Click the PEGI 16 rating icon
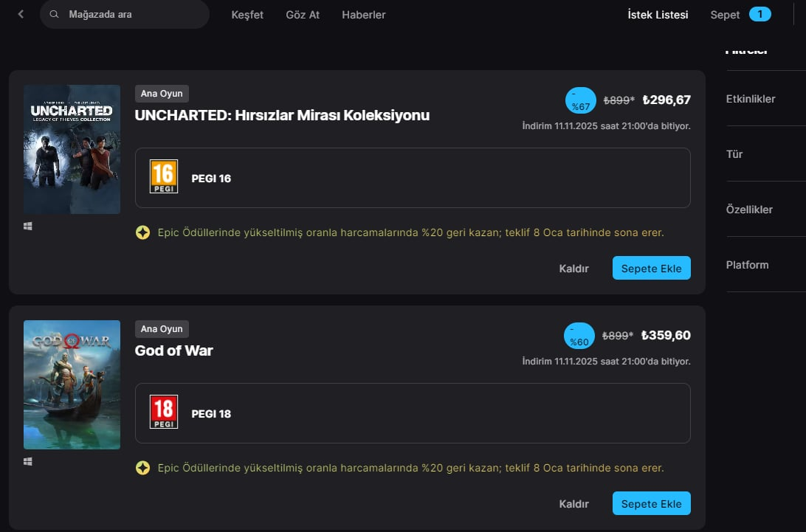 click(x=163, y=176)
